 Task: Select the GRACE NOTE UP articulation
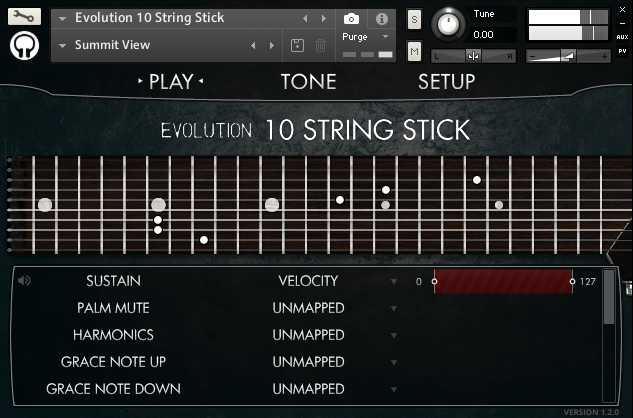(x=113, y=362)
